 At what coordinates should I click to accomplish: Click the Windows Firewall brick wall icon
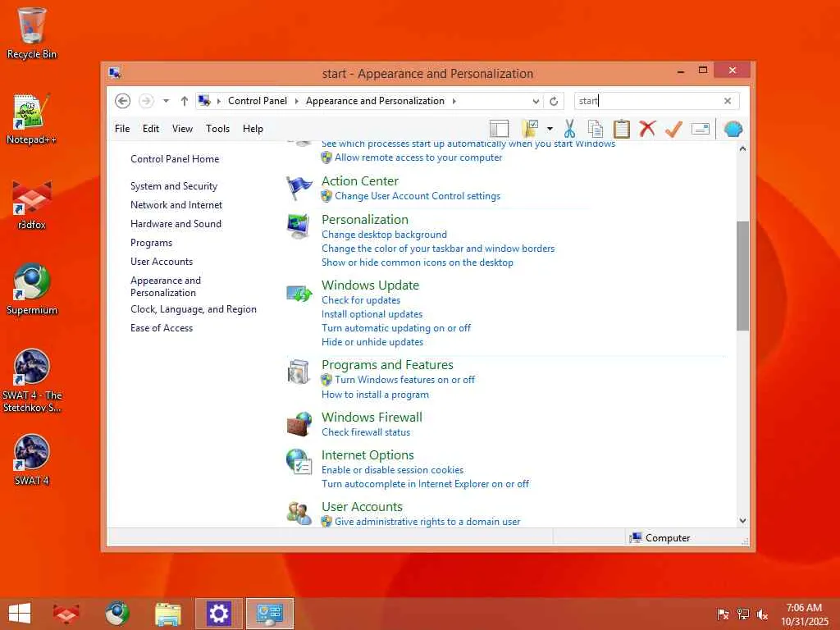pyautogui.click(x=299, y=424)
